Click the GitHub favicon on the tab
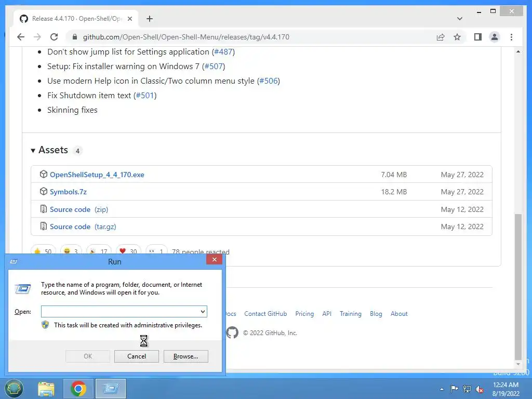Image resolution: width=532 pixels, height=399 pixels. (24, 19)
